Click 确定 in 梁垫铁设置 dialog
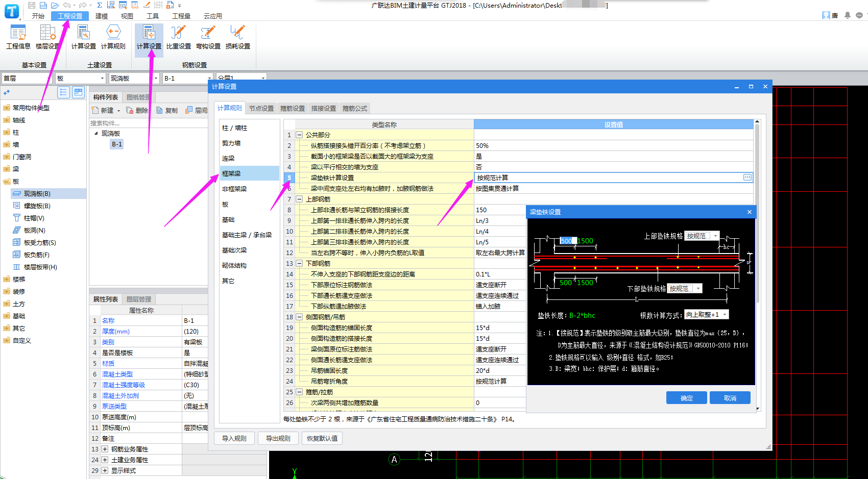The image size is (868, 479). pos(687,398)
